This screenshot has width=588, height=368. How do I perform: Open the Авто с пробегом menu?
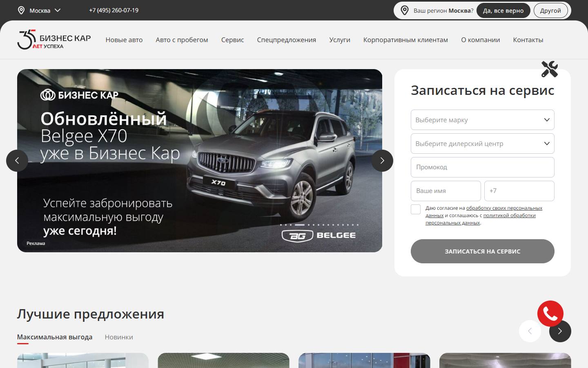click(x=182, y=40)
